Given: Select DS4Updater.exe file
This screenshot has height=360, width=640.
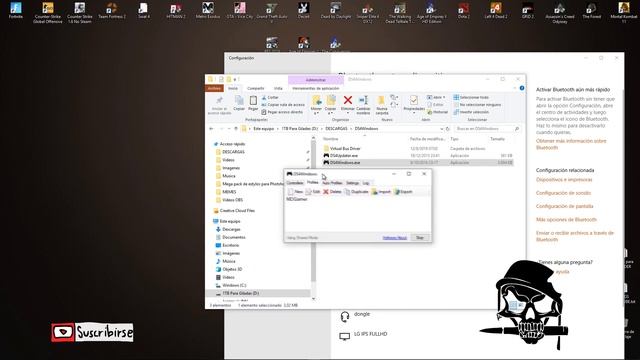Looking at the screenshot, I should click(x=344, y=156).
